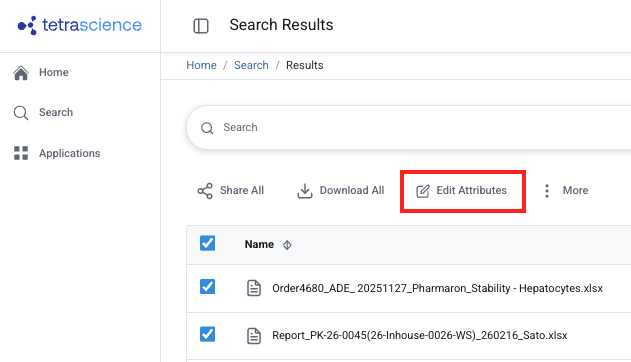The width and height of the screenshot is (631, 362).
Task: Open Report_PK-26-0045(26-Inhouse-0026-WS)_260216_Sato.xlsx file name
Action: pyautogui.click(x=420, y=335)
